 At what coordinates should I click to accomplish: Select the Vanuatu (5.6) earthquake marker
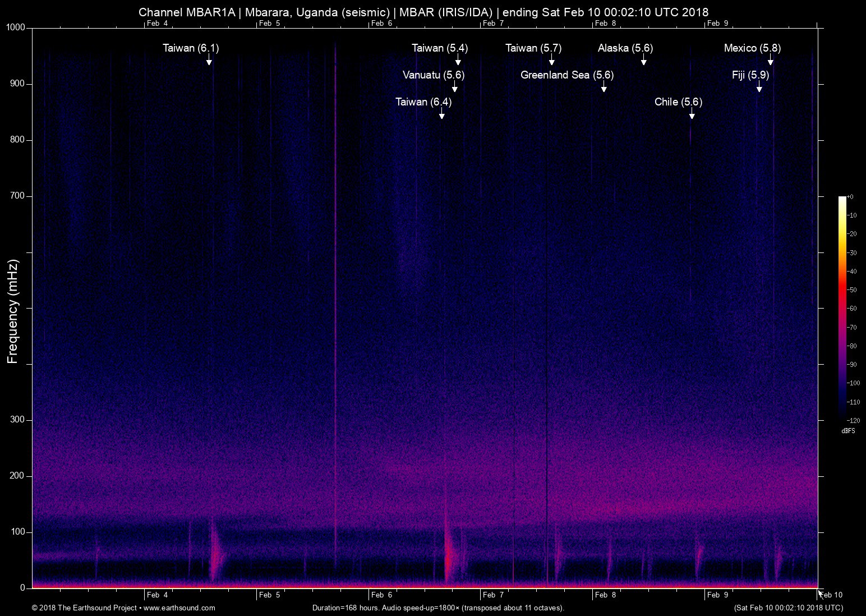click(x=455, y=89)
